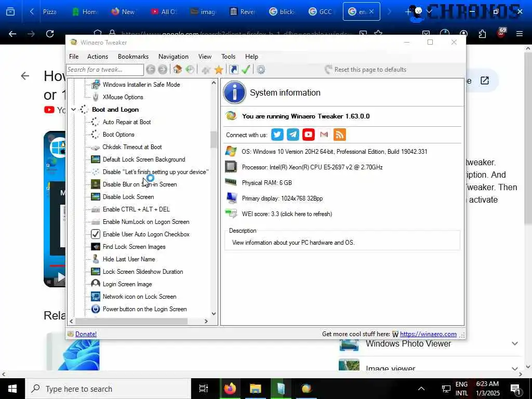
Task: Open the YouTube link icon in Winaero
Action: (x=309, y=135)
